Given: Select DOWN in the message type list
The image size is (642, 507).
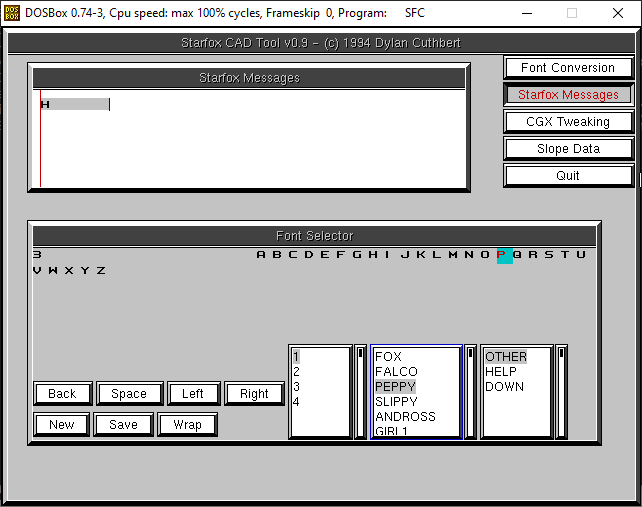Looking at the screenshot, I should [x=504, y=387].
